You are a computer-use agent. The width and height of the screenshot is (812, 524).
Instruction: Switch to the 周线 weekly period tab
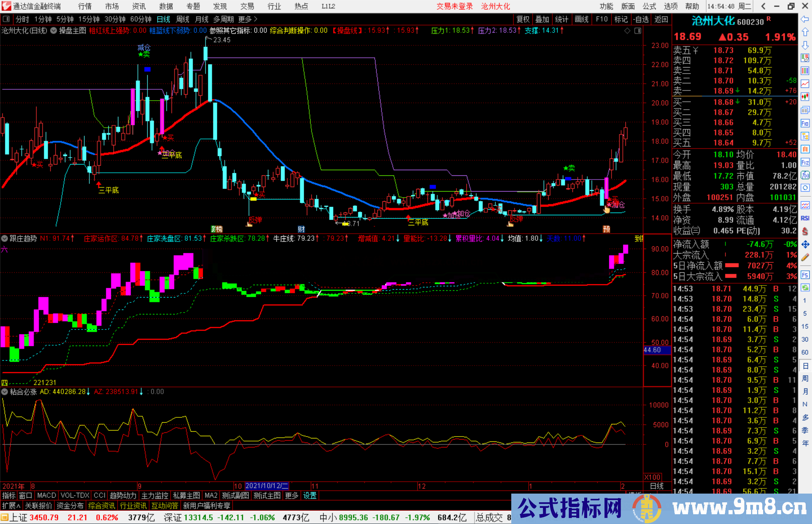point(183,19)
